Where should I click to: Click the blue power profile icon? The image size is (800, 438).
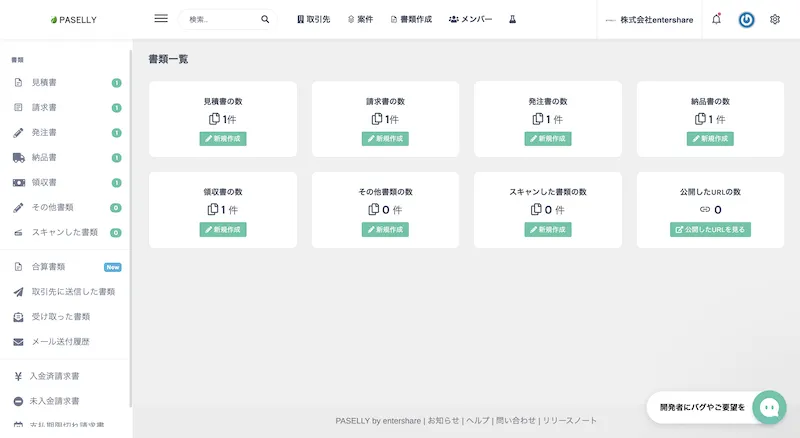pyautogui.click(x=746, y=19)
